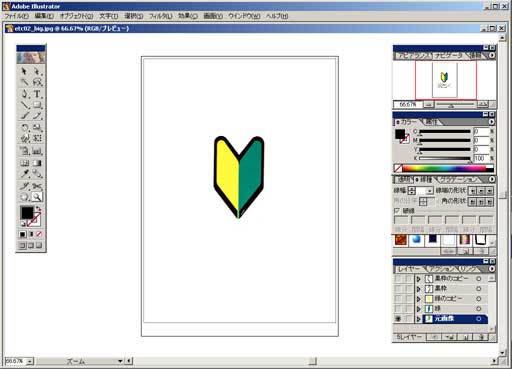Screen dimensions: 512x369
Task: Open the zoom percentage dropdown at bottom-left
Action: (x=30, y=361)
